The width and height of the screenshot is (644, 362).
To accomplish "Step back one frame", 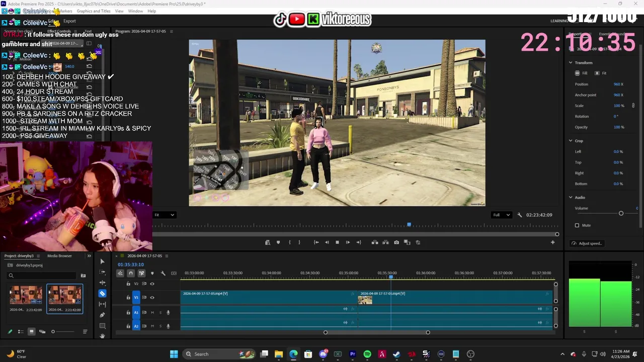I will pyautogui.click(x=327, y=242).
